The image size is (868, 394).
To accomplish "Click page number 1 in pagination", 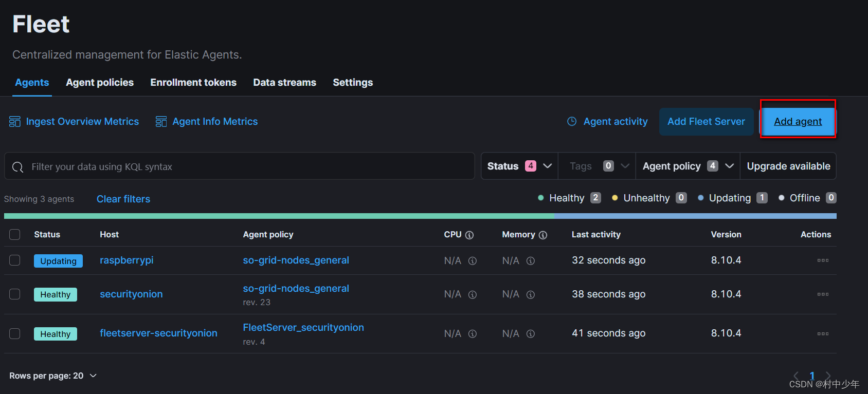I will (812, 376).
